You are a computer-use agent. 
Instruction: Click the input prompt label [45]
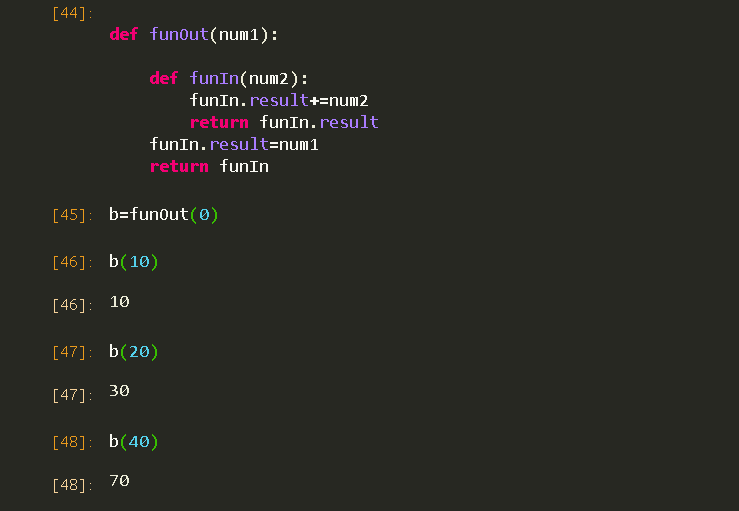coord(72,215)
